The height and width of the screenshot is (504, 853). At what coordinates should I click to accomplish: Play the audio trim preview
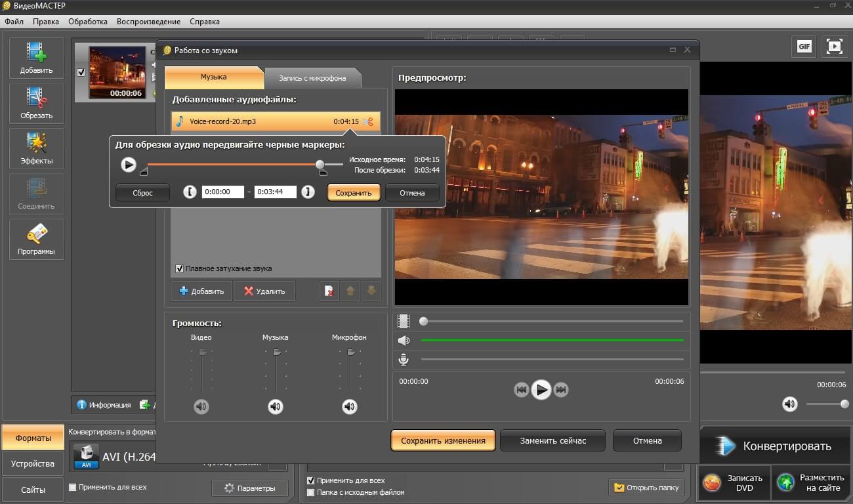tap(129, 165)
